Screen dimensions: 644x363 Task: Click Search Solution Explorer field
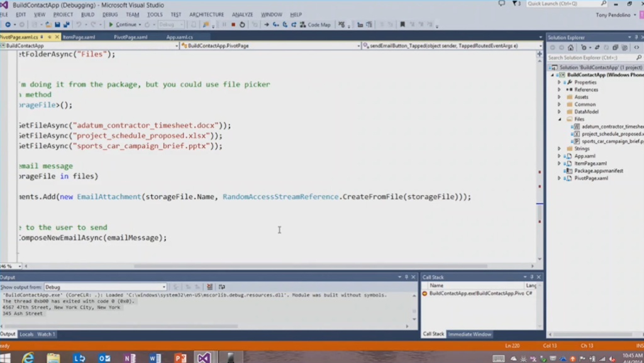coord(595,57)
